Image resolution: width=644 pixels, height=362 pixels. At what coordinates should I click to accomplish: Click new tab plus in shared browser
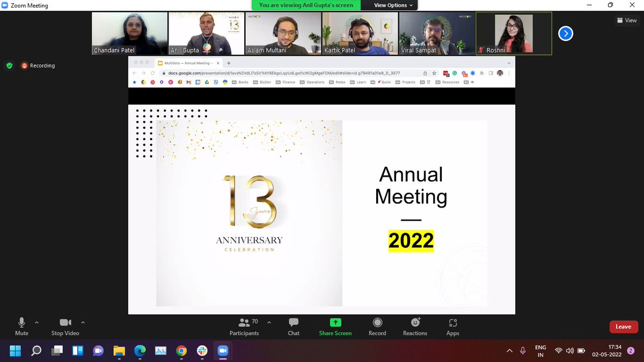pyautogui.click(x=229, y=63)
